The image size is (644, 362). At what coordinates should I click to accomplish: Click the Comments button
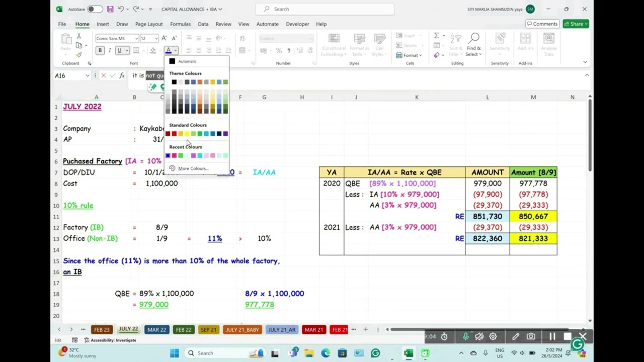(x=542, y=24)
